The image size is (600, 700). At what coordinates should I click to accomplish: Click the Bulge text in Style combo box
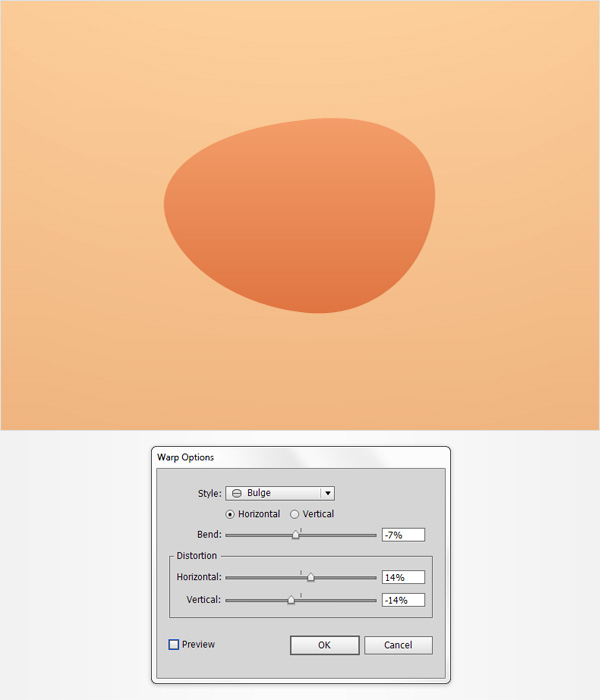coord(259,493)
